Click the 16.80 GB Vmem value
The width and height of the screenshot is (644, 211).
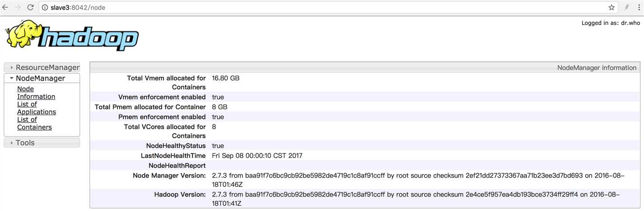226,78
